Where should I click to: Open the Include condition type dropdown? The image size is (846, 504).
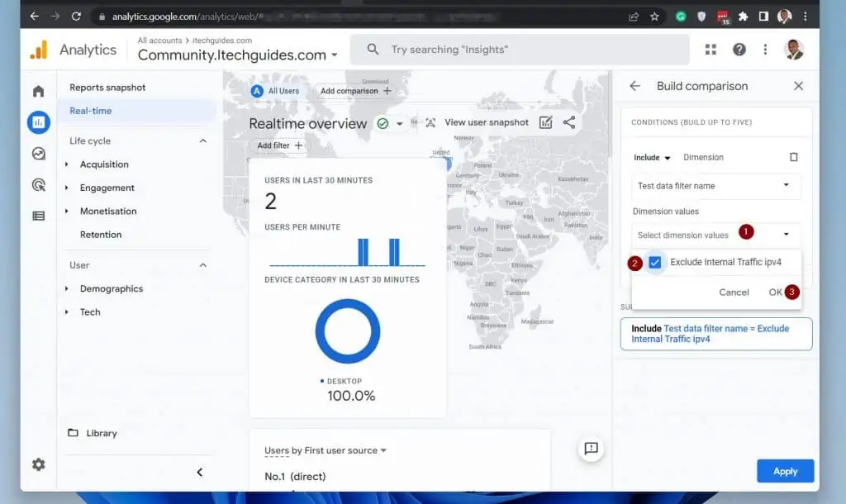pos(652,157)
